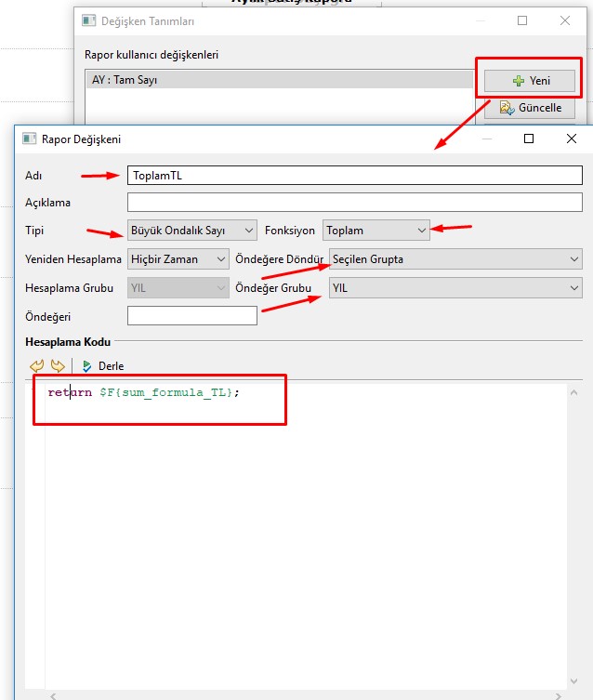Click the redo arrow in Hesaplama Kodu toolbar
The width and height of the screenshot is (593, 700).
(58, 366)
